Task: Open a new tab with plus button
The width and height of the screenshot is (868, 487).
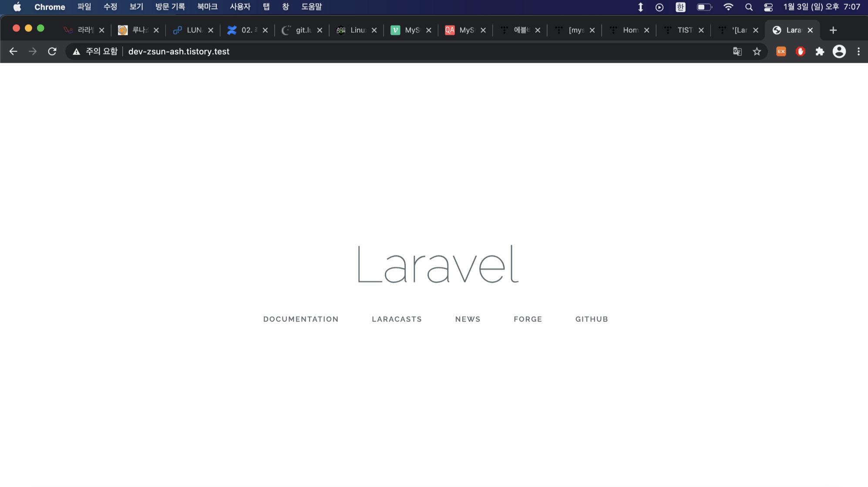Action: (833, 30)
